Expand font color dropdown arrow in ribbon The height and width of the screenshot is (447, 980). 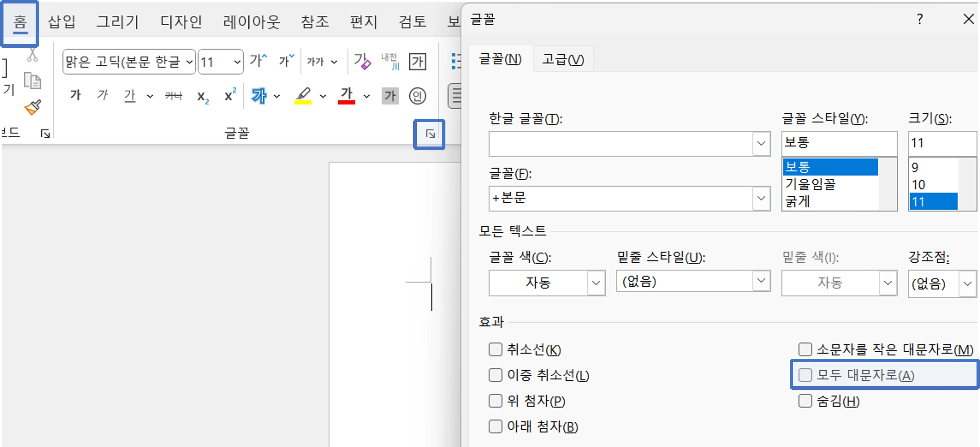pos(366,96)
